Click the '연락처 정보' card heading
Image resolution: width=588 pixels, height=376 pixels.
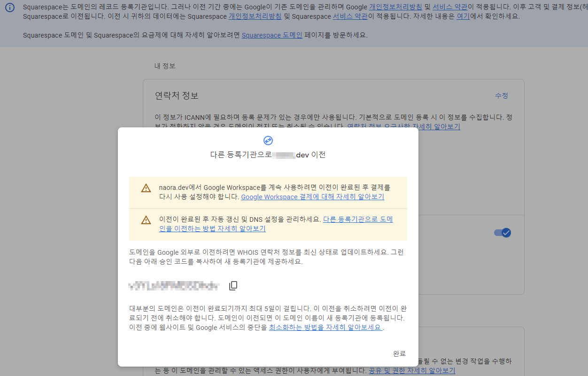click(x=177, y=95)
